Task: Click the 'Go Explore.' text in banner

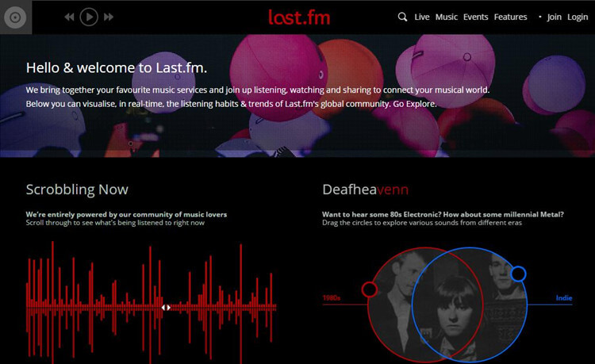Action: pyautogui.click(x=415, y=104)
